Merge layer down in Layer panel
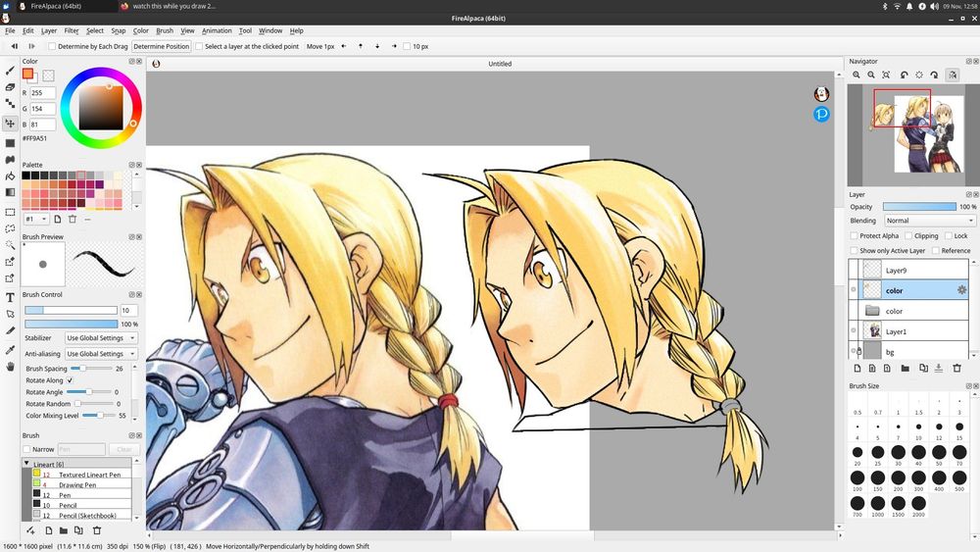 tap(939, 369)
